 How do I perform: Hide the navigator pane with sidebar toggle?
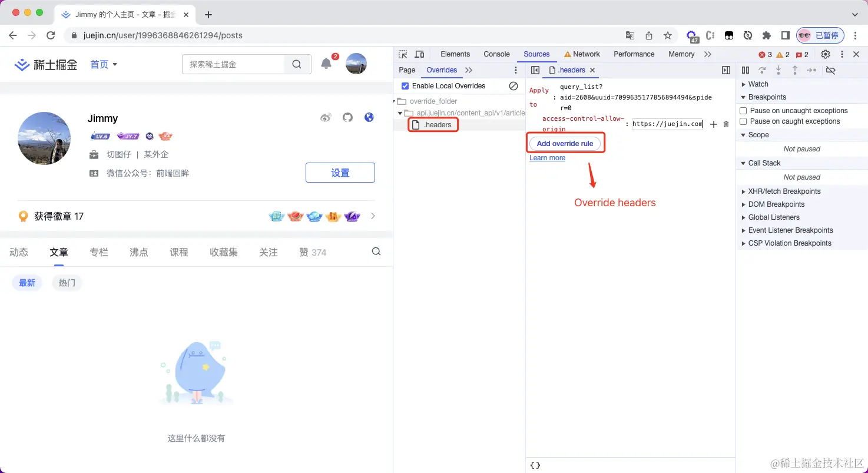(x=535, y=70)
